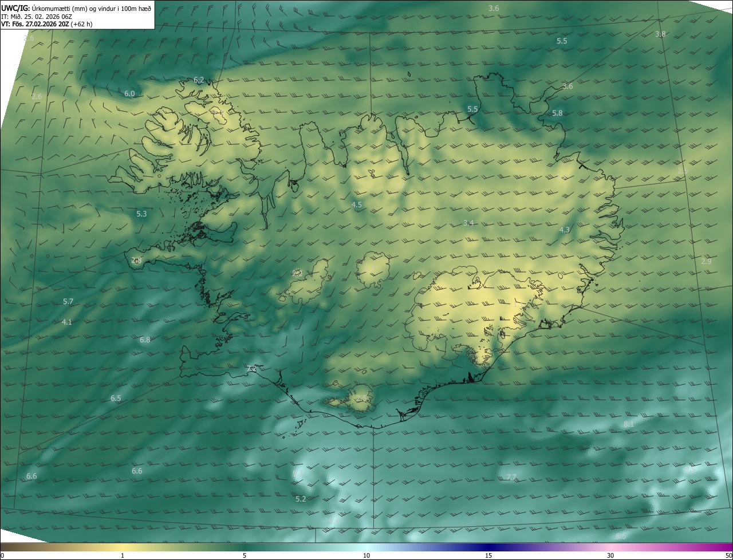This screenshot has width=733, height=560.
Task: Click the 'VT: Fös. 27.02.2026 20Z (+62 h)' line
Action: coord(47,24)
